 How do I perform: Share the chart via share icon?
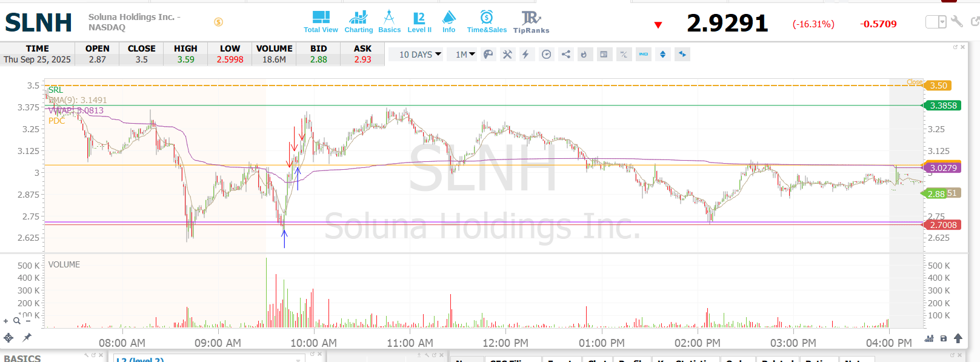pos(565,55)
